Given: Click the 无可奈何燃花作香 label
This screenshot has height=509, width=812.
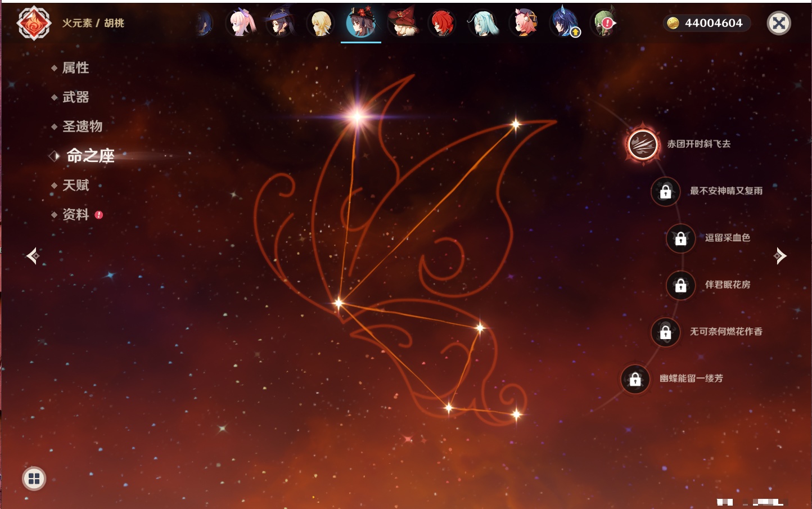Looking at the screenshot, I should (726, 332).
